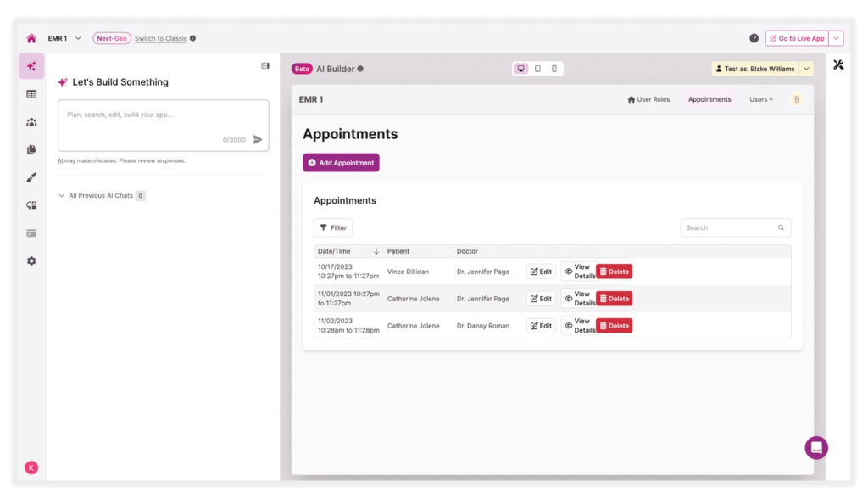The width and height of the screenshot is (868, 504).
Task: Switch preview to mobile view
Action: 554,69
